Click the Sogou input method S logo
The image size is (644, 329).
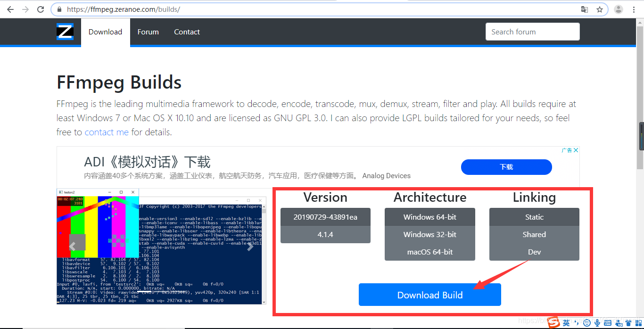pyautogui.click(x=553, y=322)
